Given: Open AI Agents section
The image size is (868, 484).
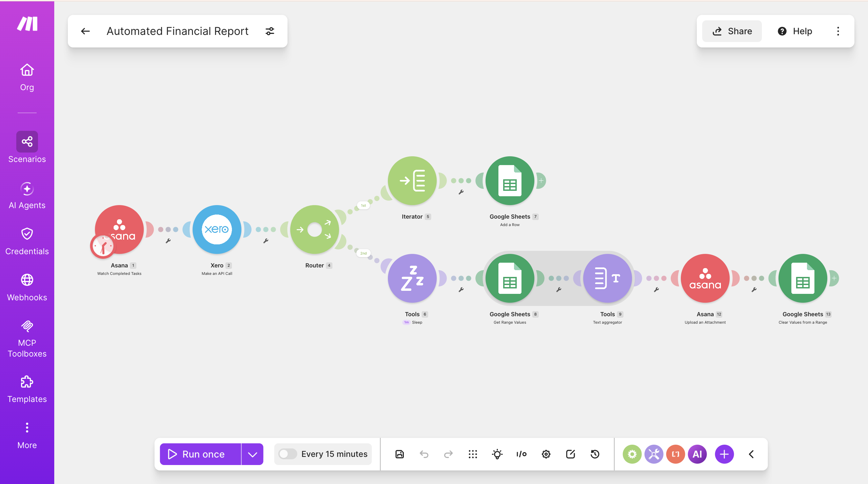Looking at the screenshot, I should 27,196.
